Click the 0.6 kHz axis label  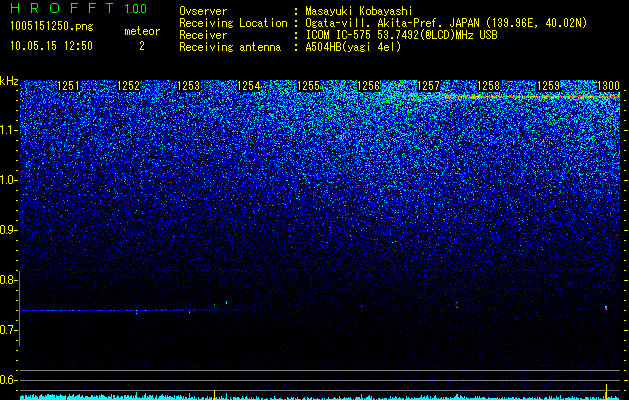pyautogui.click(x=8, y=380)
